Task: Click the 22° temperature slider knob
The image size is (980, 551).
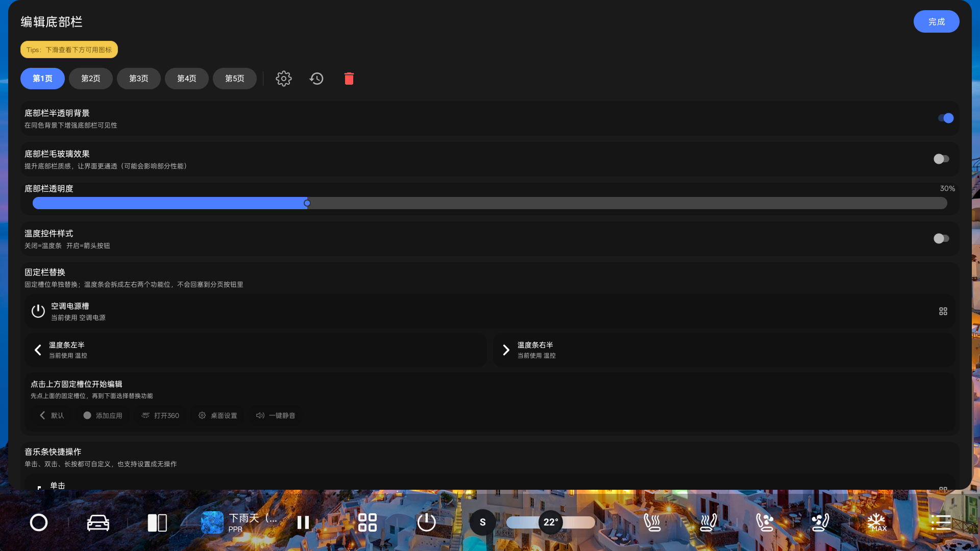Action: 551,522
